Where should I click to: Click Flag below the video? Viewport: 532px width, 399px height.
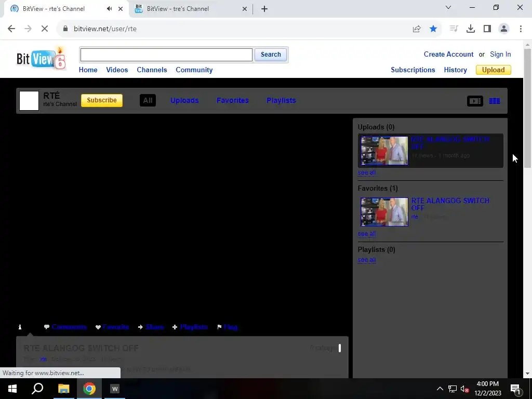(x=231, y=327)
